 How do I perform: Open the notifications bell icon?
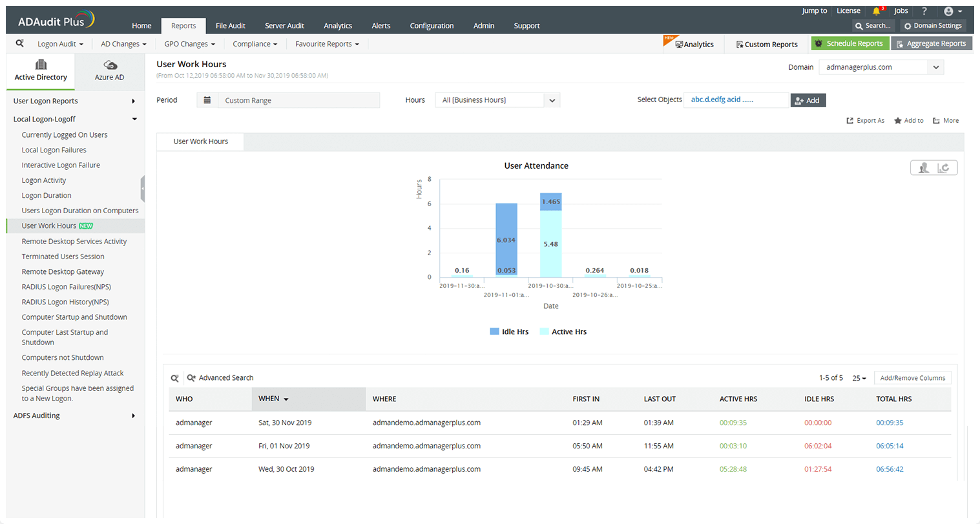point(876,11)
